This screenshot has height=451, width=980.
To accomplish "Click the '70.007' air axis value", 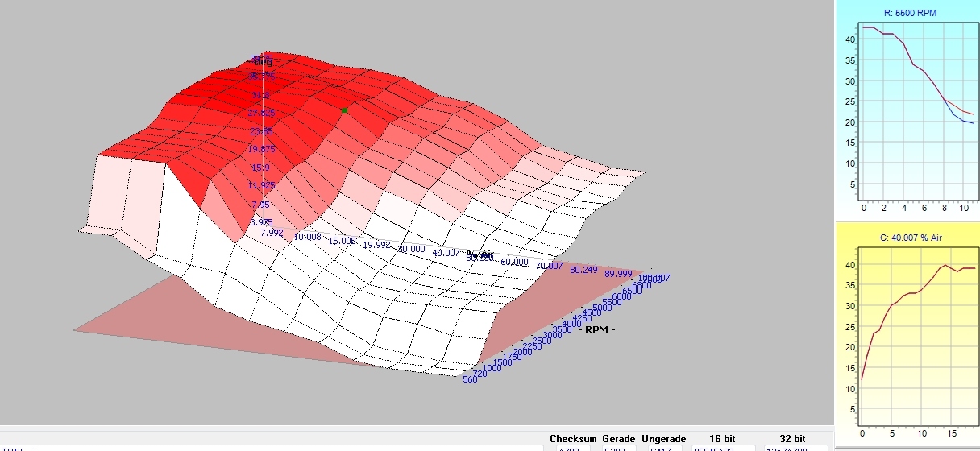I will point(549,266).
